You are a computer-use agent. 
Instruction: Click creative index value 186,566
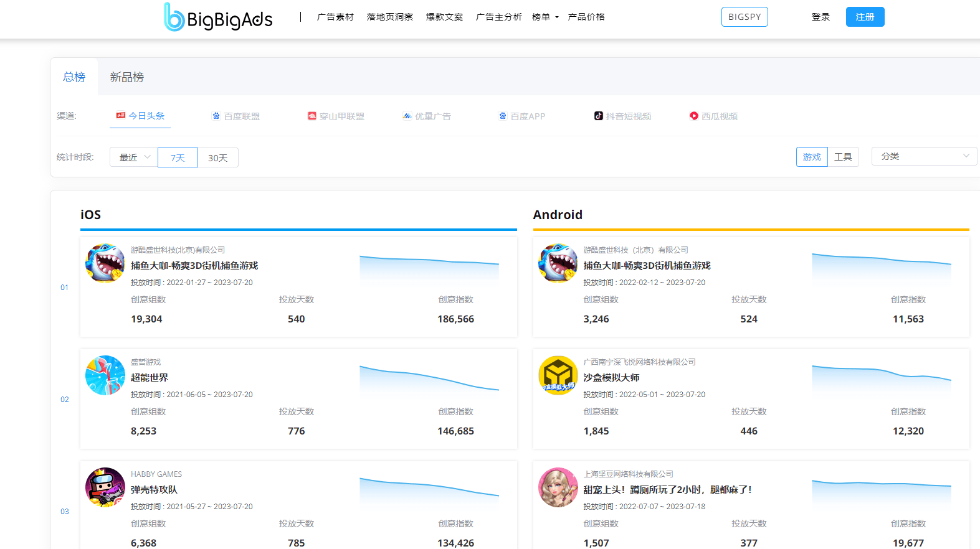coord(455,319)
